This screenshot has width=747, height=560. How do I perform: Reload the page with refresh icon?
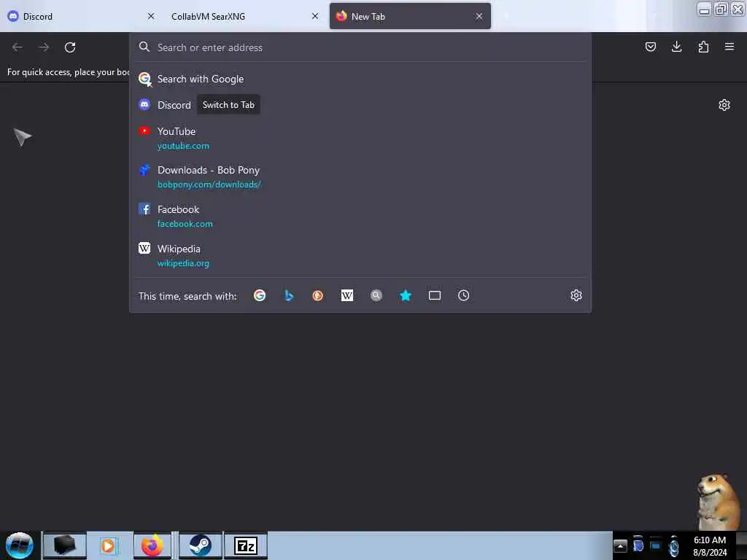(x=70, y=47)
